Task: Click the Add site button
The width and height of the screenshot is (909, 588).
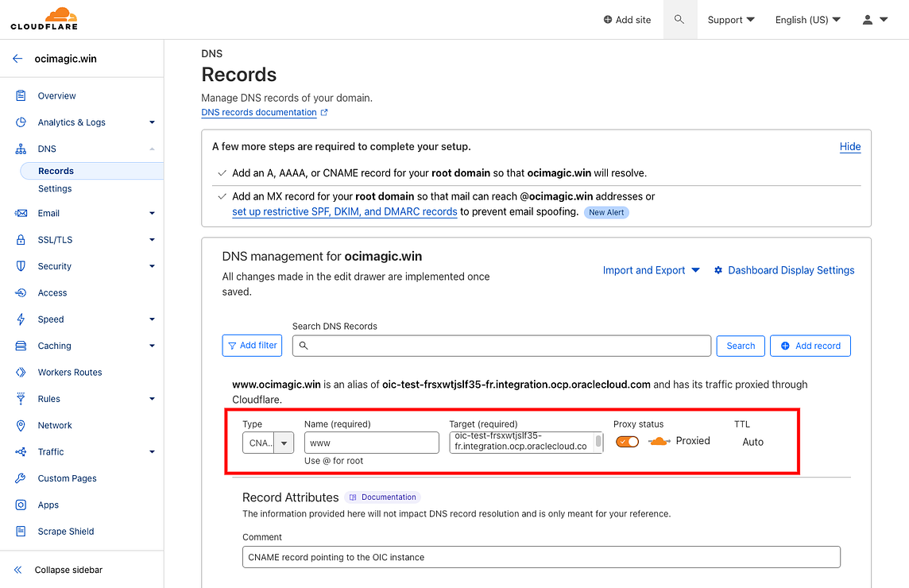Action: point(627,20)
